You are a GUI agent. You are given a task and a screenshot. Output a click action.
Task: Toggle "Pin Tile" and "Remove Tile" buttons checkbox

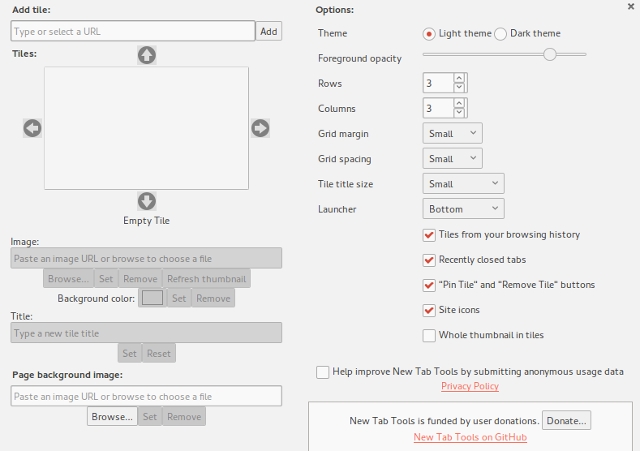point(429,285)
